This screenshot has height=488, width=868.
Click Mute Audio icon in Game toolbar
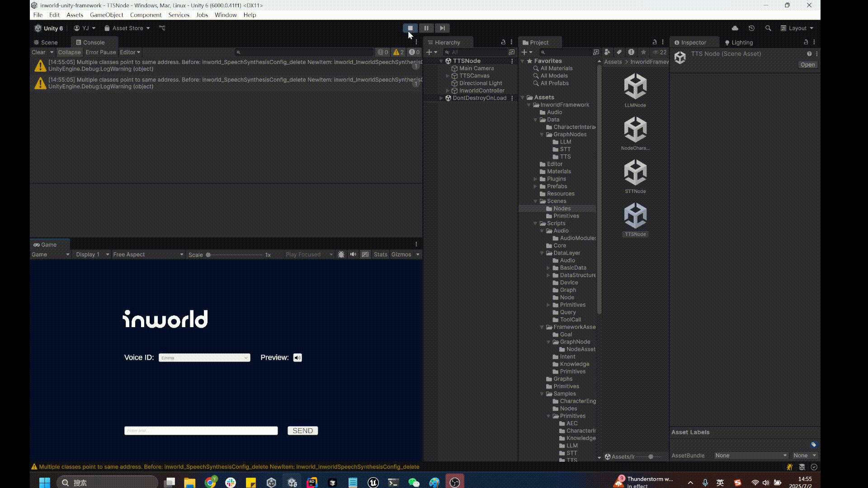[353, 254]
